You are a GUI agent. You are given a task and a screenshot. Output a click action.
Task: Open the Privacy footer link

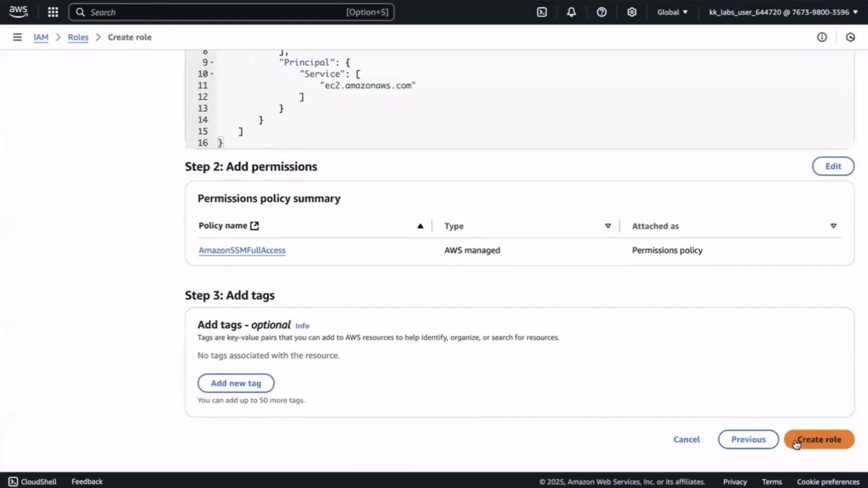tap(735, 482)
